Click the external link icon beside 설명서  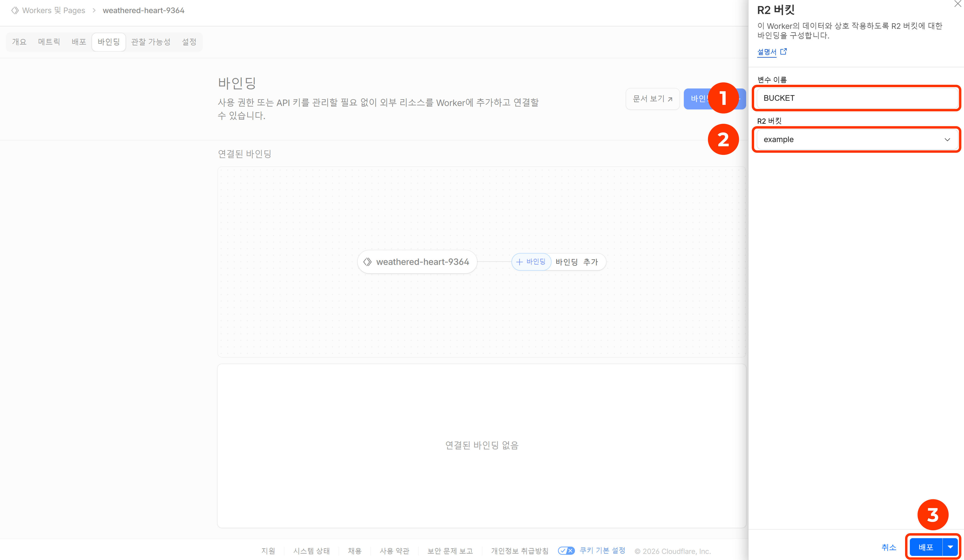coord(783,51)
